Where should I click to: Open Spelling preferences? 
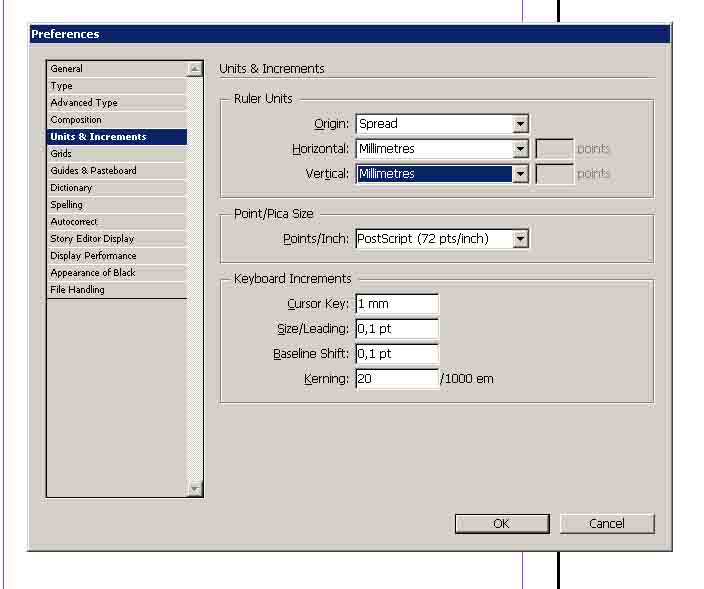[x=117, y=205]
